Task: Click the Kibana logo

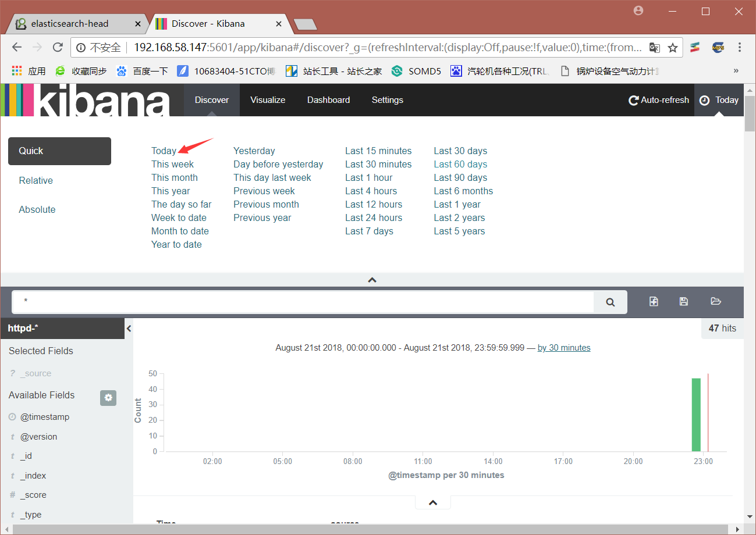Action: [x=86, y=100]
